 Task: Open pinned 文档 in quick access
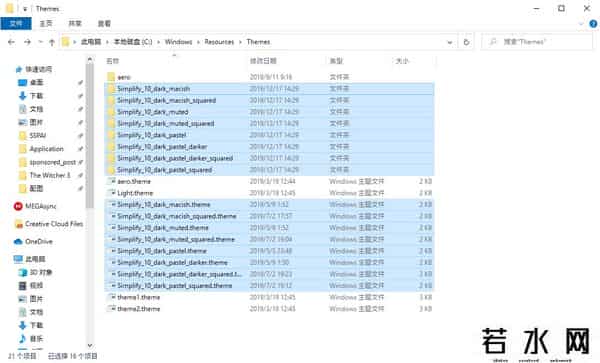[x=36, y=109]
